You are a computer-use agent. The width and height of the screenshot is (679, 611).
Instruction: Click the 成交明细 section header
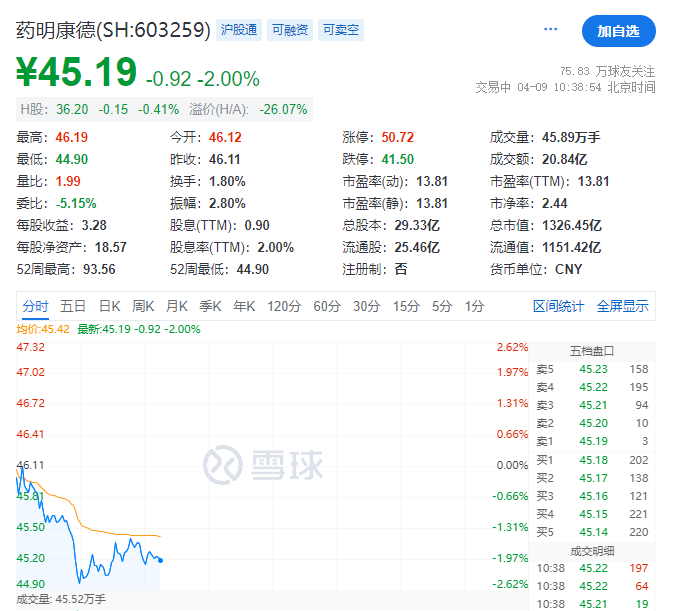tap(592, 551)
